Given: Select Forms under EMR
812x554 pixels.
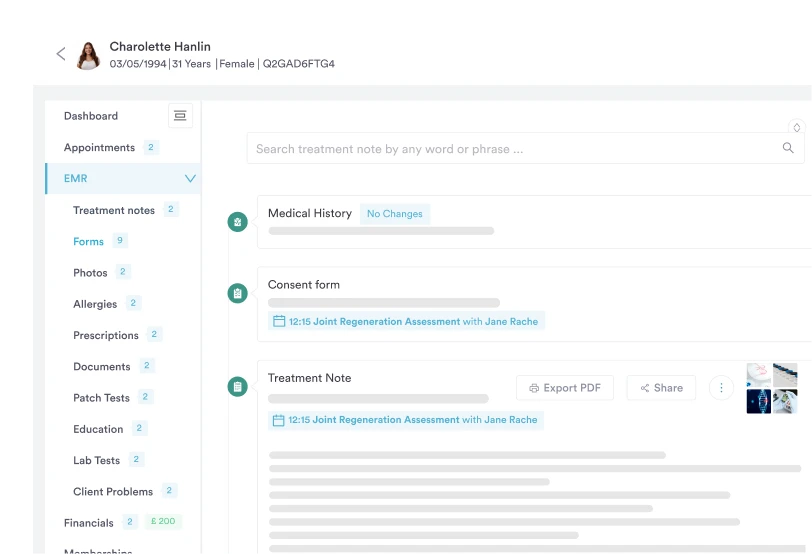Looking at the screenshot, I should tap(88, 241).
